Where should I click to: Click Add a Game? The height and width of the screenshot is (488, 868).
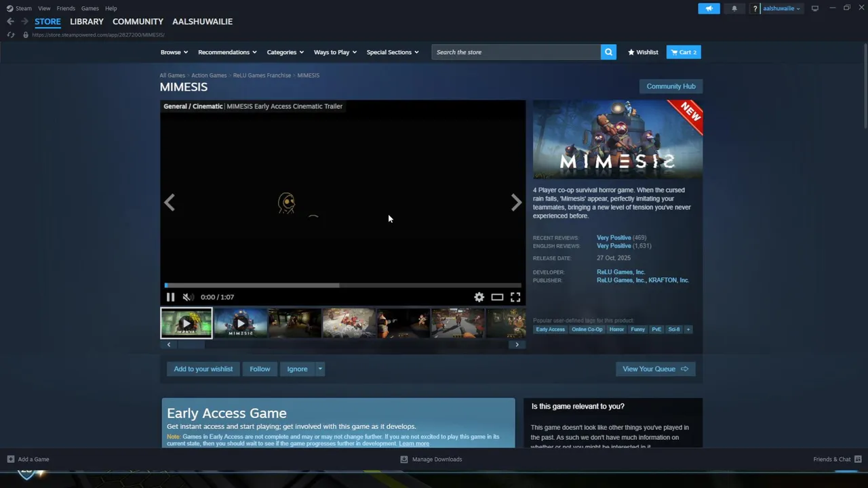28,459
